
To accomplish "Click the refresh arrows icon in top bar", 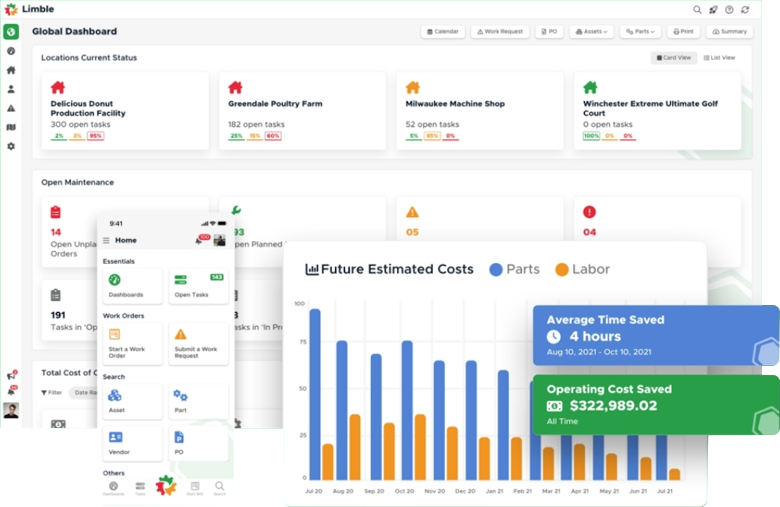I will 745,9.
